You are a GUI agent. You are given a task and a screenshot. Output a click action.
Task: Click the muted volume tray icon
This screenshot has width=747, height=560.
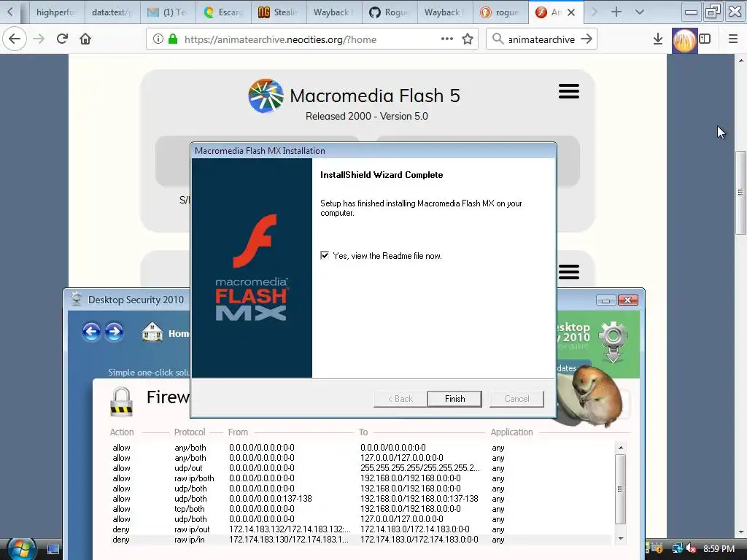click(692, 549)
